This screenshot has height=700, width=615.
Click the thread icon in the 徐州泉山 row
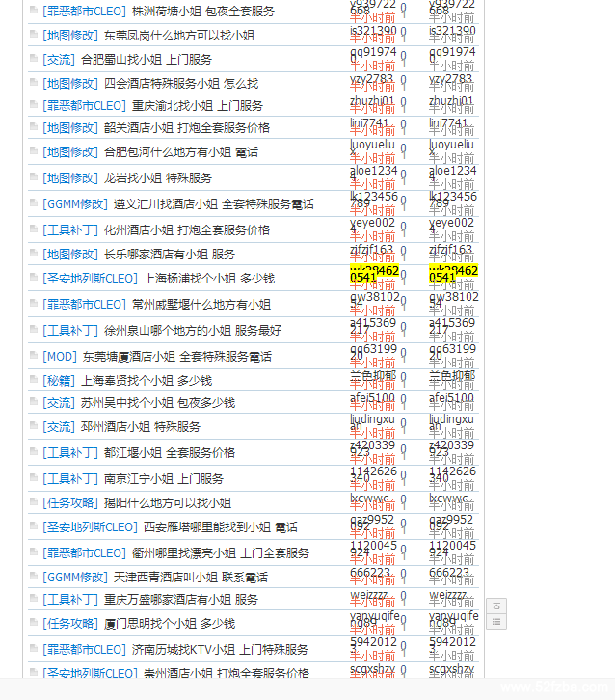33,329
